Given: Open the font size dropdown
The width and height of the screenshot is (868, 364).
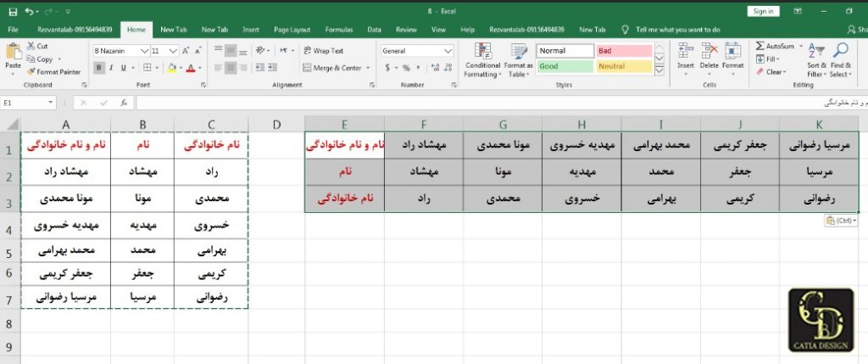Looking at the screenshot, I should [x=173, y=51].
